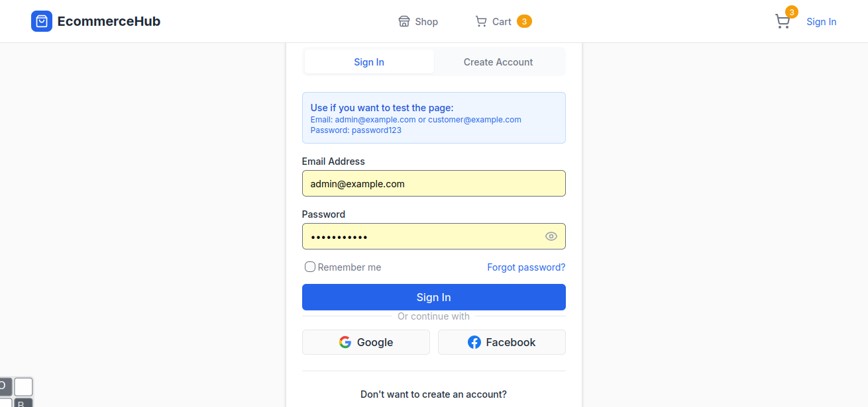Open the Shop navigation link
Viewport: 868px width, 407px height.
[426, 22]
